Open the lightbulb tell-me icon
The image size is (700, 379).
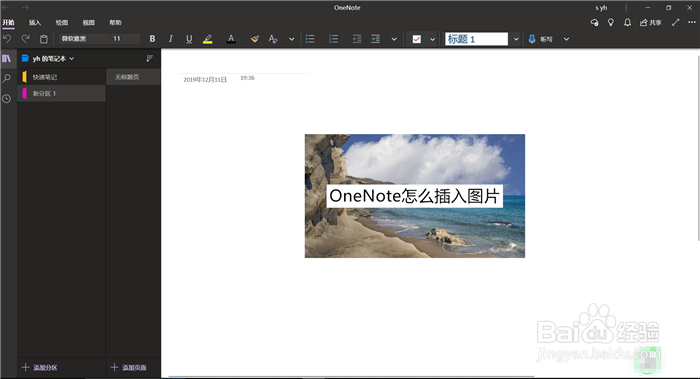click(611, 22)
